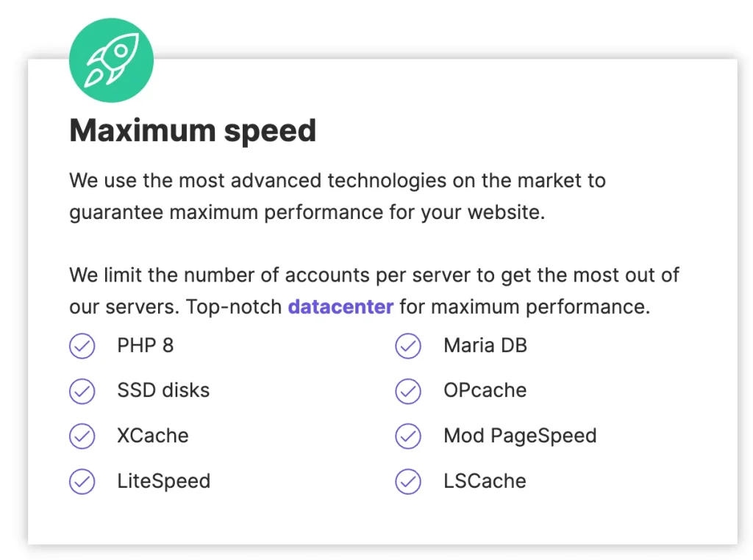Click the SSD disks feature label
The image size is (753, 560).
click(163, 390)
